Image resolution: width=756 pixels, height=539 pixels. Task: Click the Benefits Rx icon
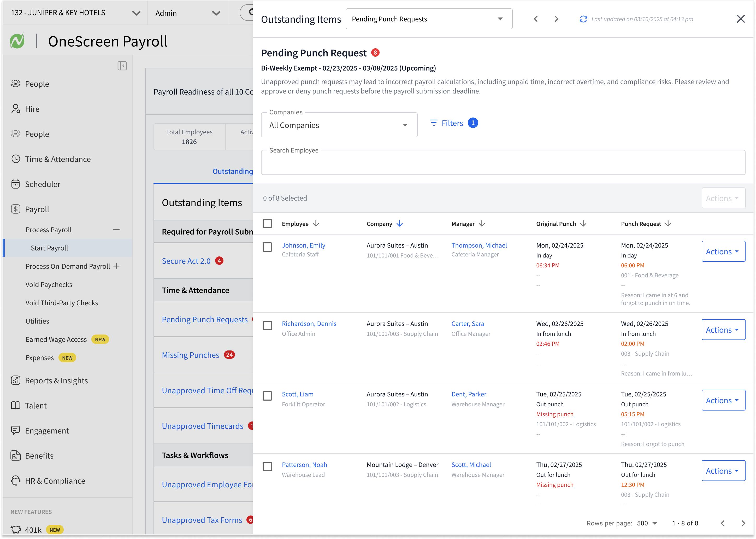(x=16, y=456)
